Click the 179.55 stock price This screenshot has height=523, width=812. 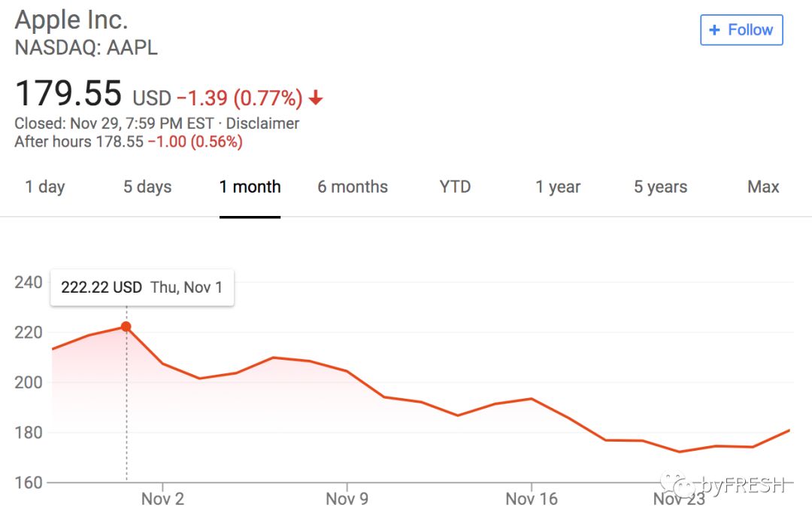coord(68,94)
